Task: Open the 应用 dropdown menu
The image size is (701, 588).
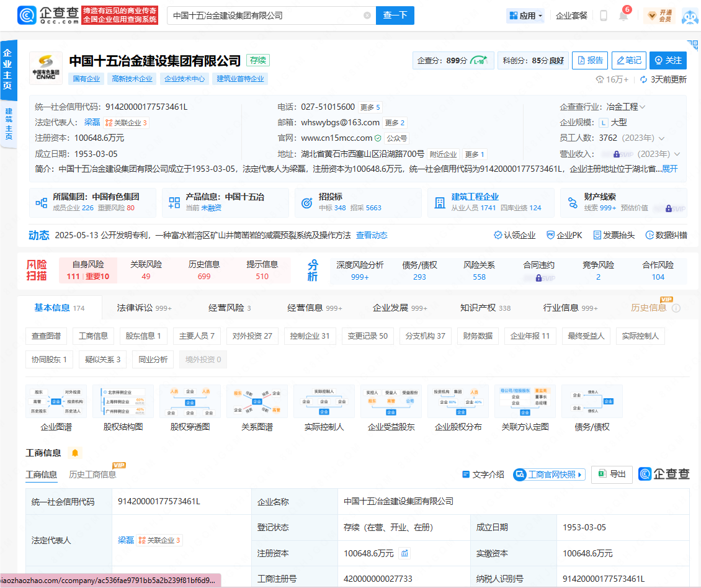Action: tap(526, 16)
